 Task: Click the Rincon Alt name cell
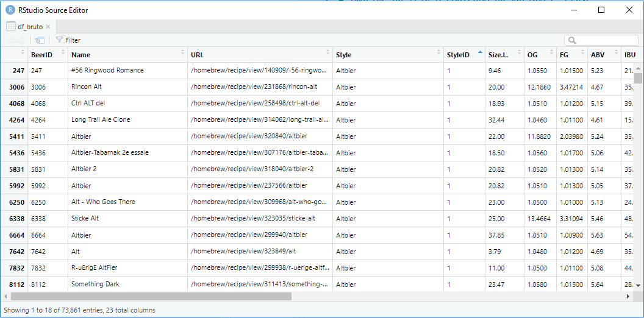tap(87, 87)
